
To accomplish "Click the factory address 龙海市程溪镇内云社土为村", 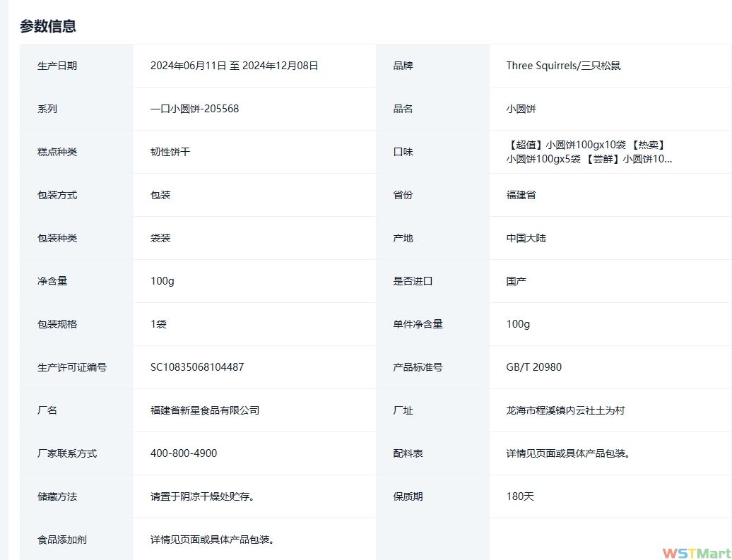I will [x=565, y=410].
